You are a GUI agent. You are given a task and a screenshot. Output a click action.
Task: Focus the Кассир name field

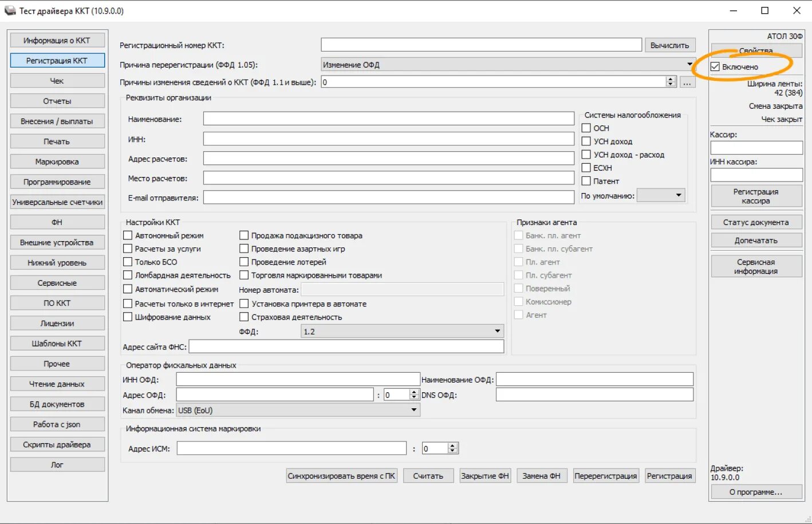pos(756,148)
